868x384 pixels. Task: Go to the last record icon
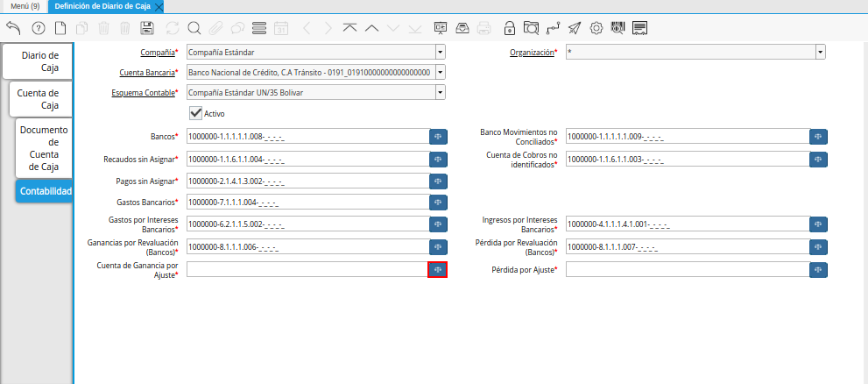tap(415, 28)
